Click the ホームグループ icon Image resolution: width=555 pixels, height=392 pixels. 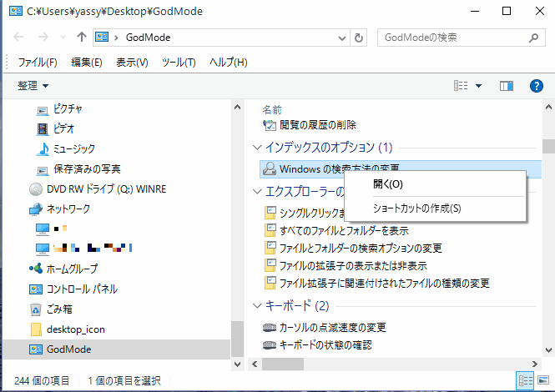point(36,269)
